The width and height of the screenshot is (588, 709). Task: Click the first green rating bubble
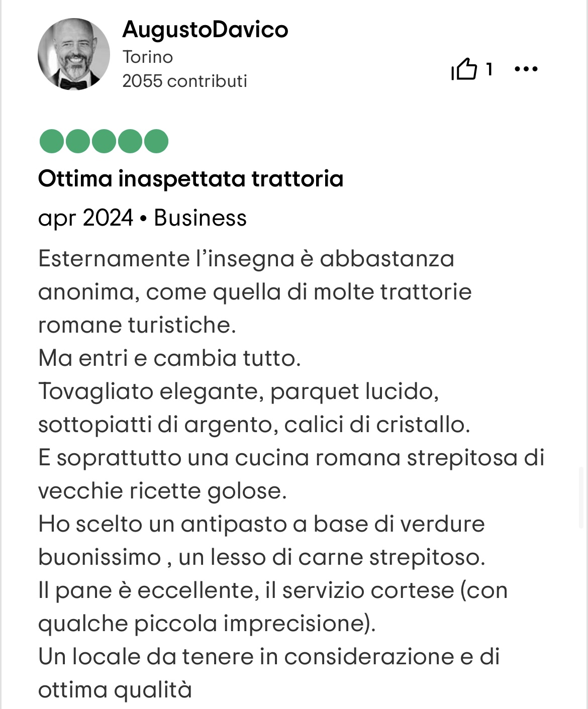tap(51, 141)
